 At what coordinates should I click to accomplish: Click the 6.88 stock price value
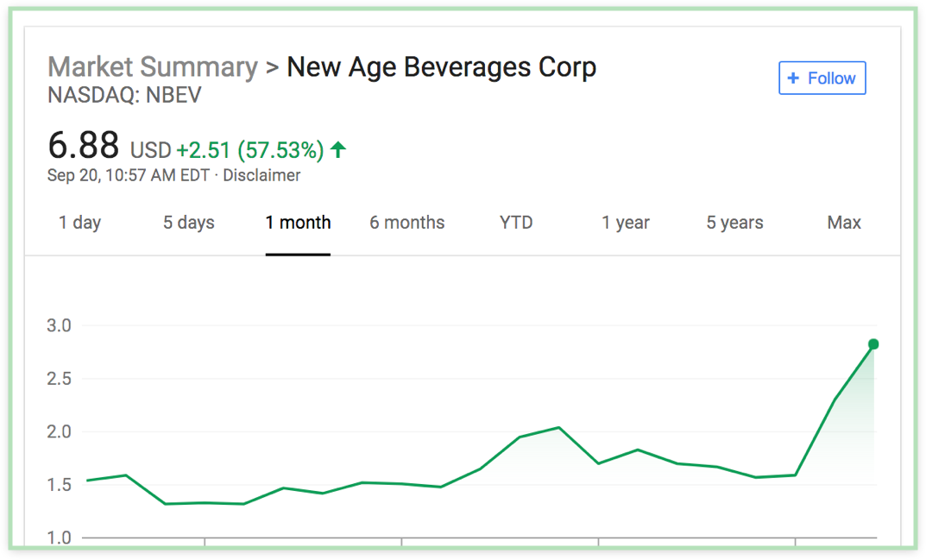(83, 145)
